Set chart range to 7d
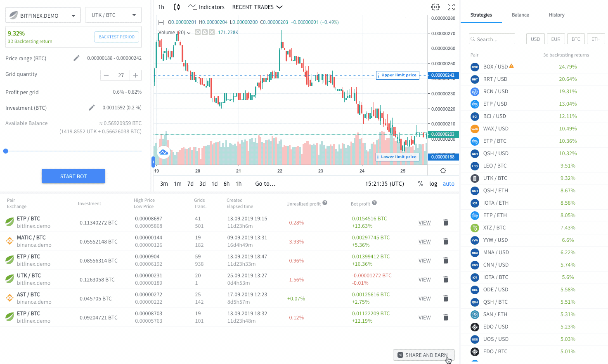The image size is (608, 364). click(190, 184)
